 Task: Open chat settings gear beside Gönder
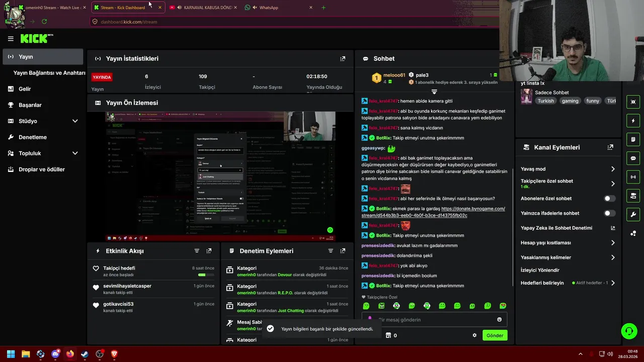tap(474, 335)
